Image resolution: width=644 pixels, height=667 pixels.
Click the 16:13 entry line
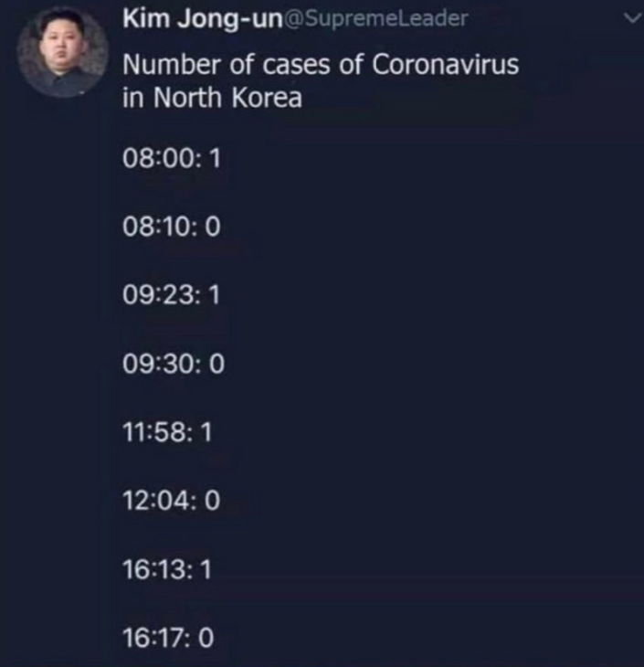[167, 569]
